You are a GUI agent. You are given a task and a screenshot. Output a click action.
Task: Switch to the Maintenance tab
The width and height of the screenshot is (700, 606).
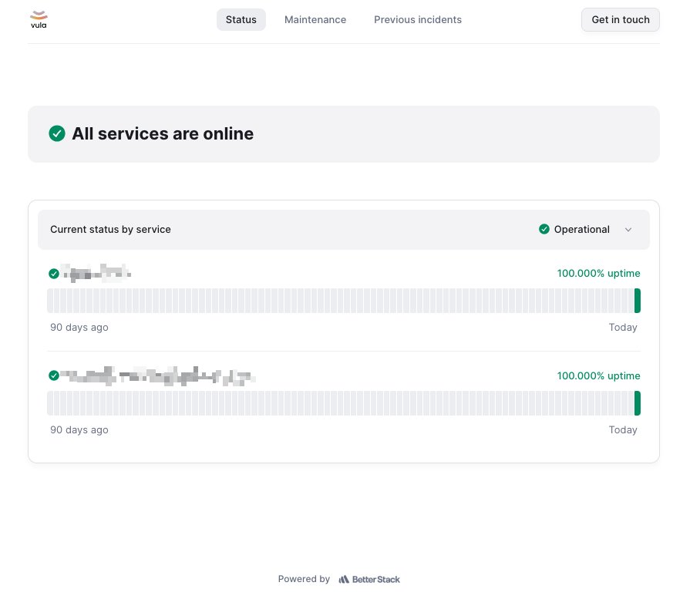point(315,19)
